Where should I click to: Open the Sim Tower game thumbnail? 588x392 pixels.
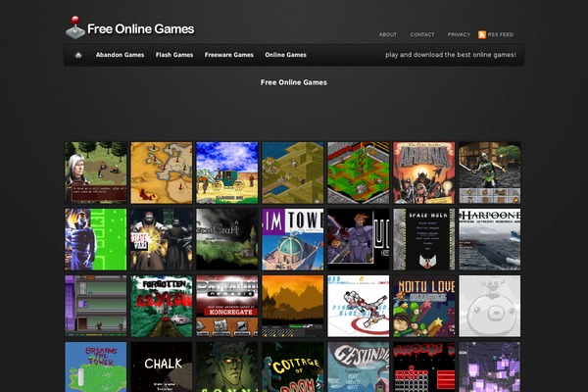(x=293, y=239)
